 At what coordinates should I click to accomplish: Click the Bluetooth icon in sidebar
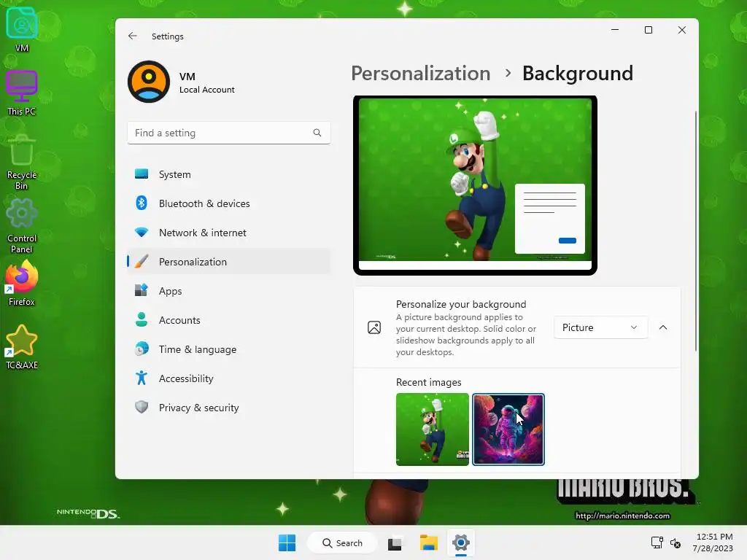[x=142, y=203]
